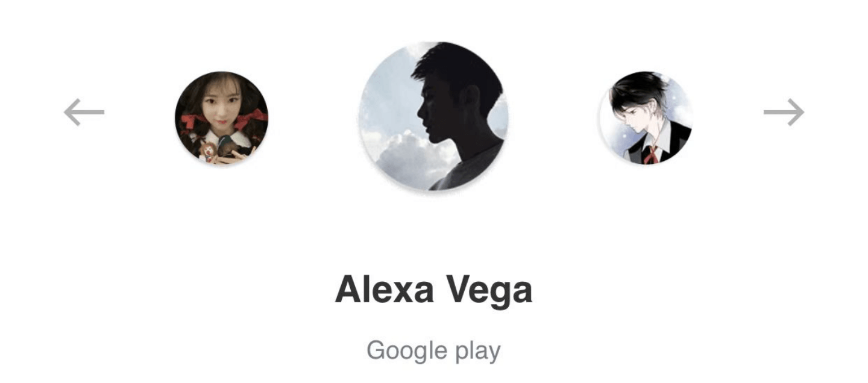Tap the leftward-pointing navigation arrow
868x383 pixels.
click(x=84, y=112)
